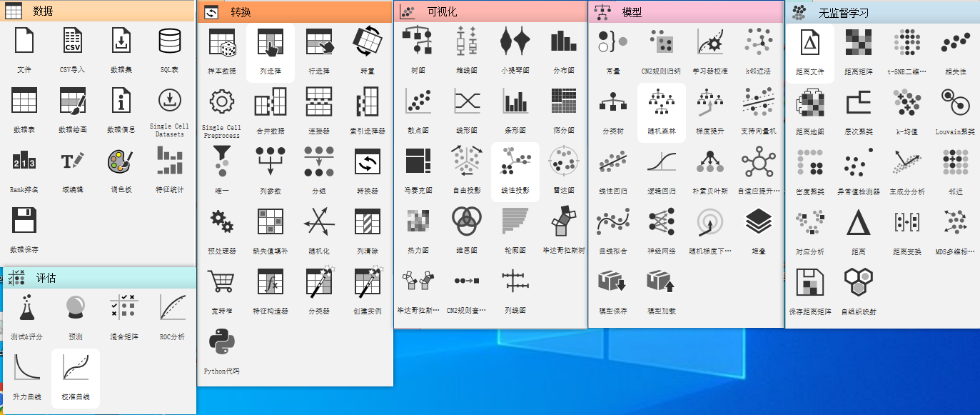Open the k-均值 clustering widget
This screenshot has width=980, height=415.
point(907,102)
